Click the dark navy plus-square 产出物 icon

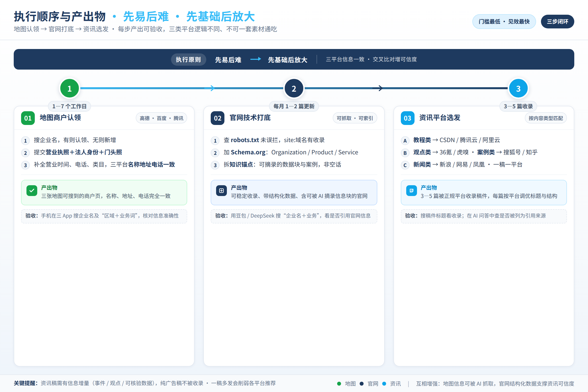(221, 191)
